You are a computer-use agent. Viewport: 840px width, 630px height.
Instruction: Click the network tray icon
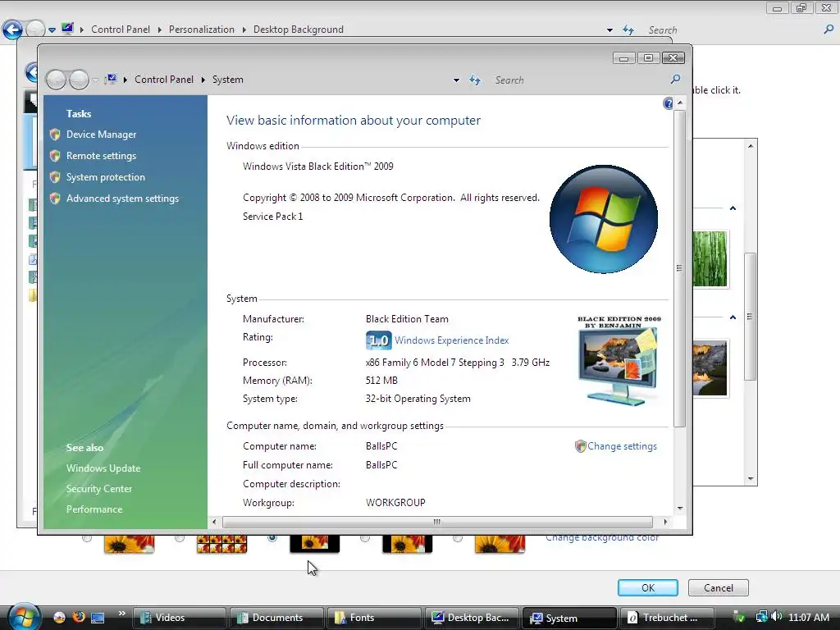pyautogui.click(x=761, y=617)
